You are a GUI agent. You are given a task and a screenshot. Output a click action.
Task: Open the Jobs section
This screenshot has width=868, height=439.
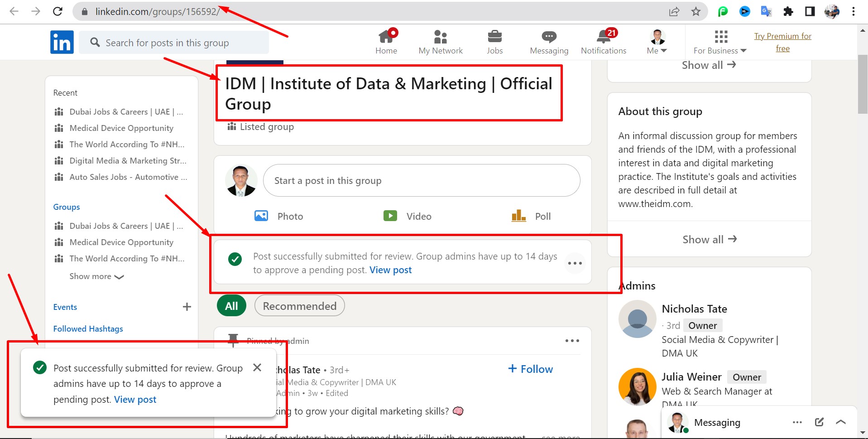tap(494, 42)
